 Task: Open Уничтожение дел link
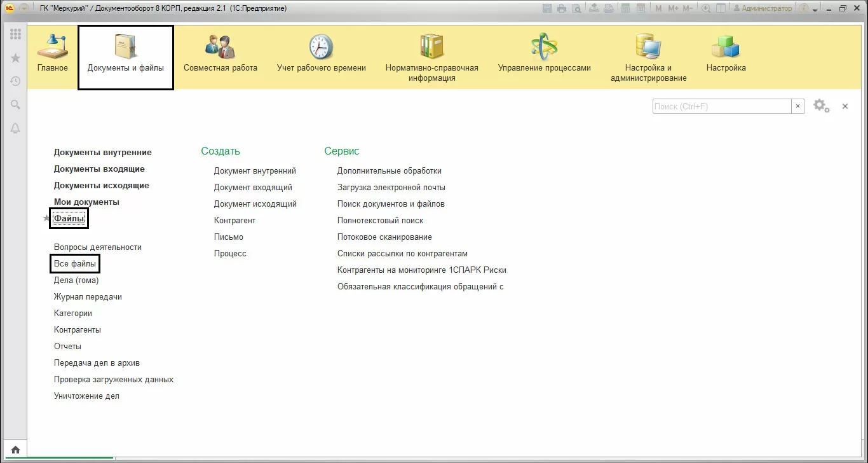tap(86, 396)
